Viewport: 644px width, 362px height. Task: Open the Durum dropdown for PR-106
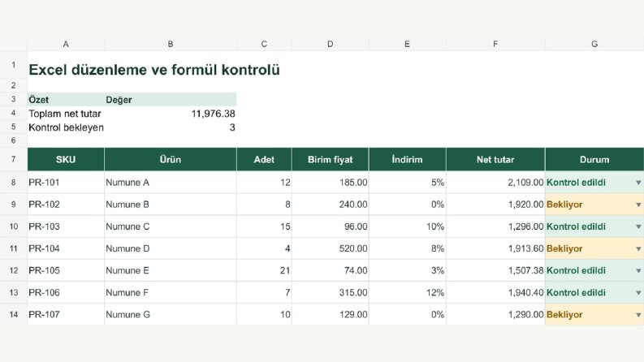(638, 293)
